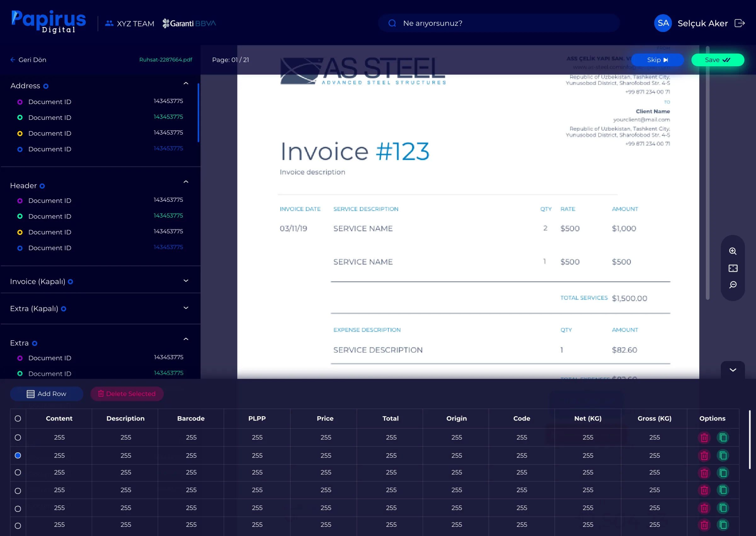Click trash icon in the selected second row
This screenshot has width=756, height=536.
pyautogui.click(x=704, y=456)
